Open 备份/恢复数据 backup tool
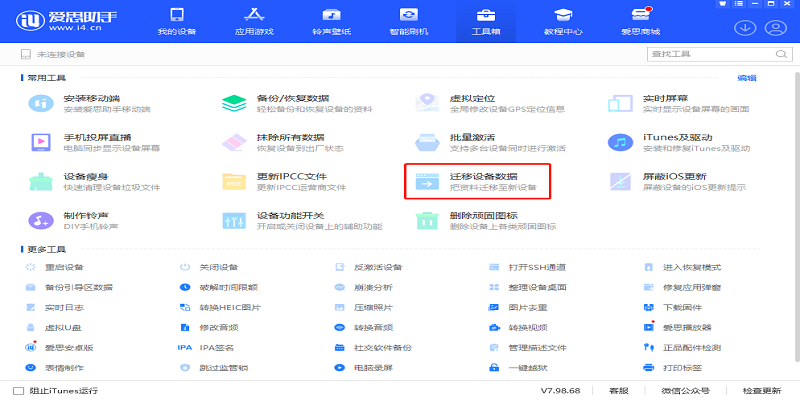800x400 pixels. pos(290,103)
